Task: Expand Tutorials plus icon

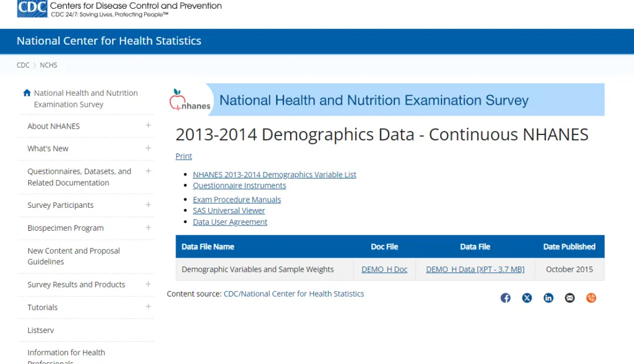Action: 149,306
